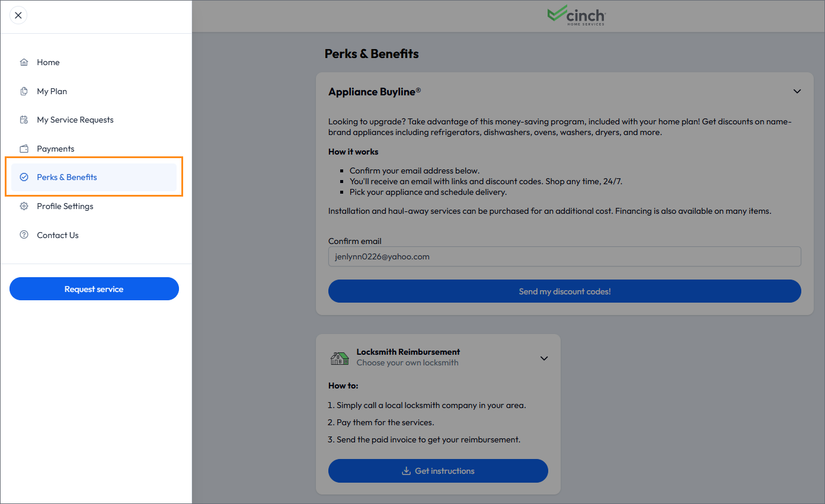825x504 pixels.
Task: Close the side navigation with the X icon
Action: (18, 15)
